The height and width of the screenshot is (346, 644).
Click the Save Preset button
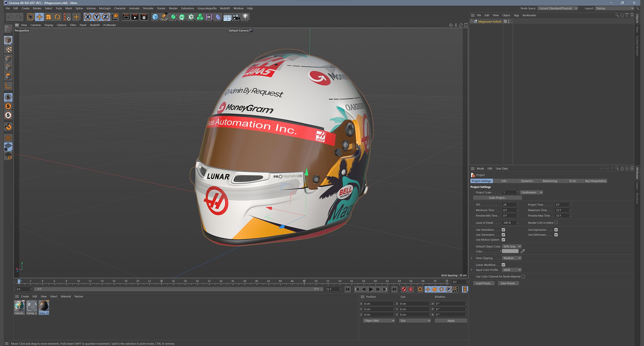(x=508, y=284)
